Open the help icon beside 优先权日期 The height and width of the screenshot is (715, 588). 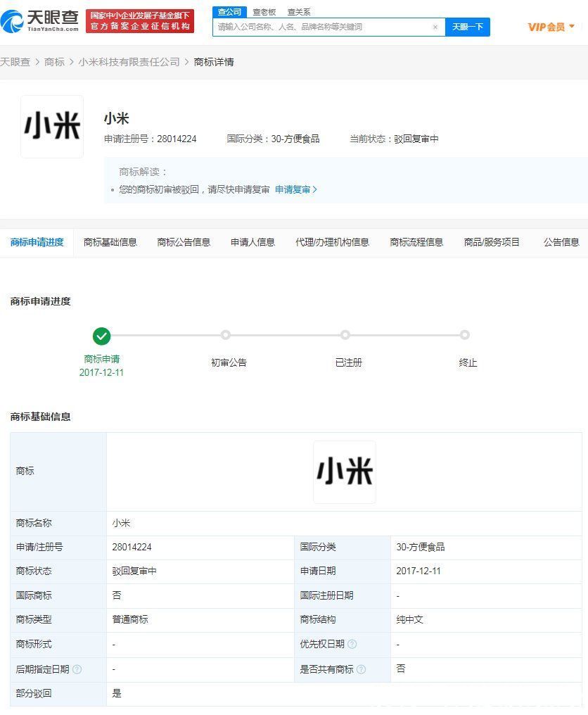tap(352, 645)
